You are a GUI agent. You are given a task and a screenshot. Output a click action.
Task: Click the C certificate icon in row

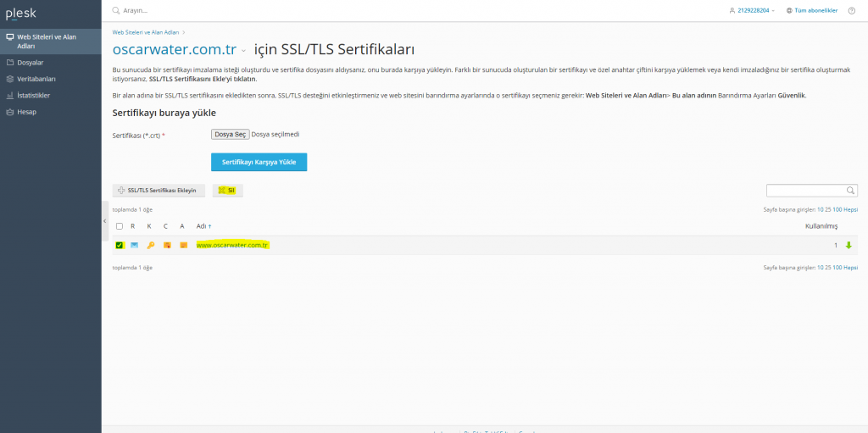167,245
